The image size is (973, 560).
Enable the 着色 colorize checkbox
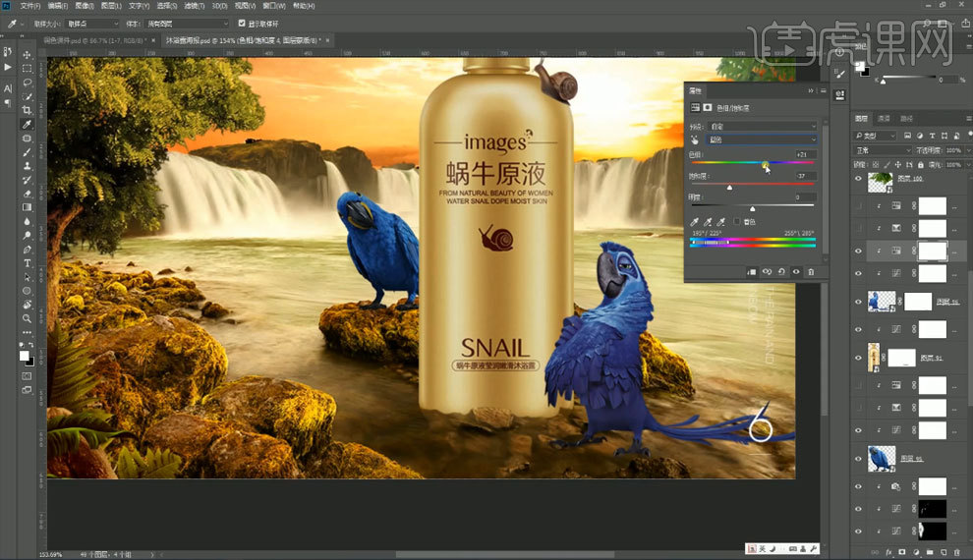(737, 221)
